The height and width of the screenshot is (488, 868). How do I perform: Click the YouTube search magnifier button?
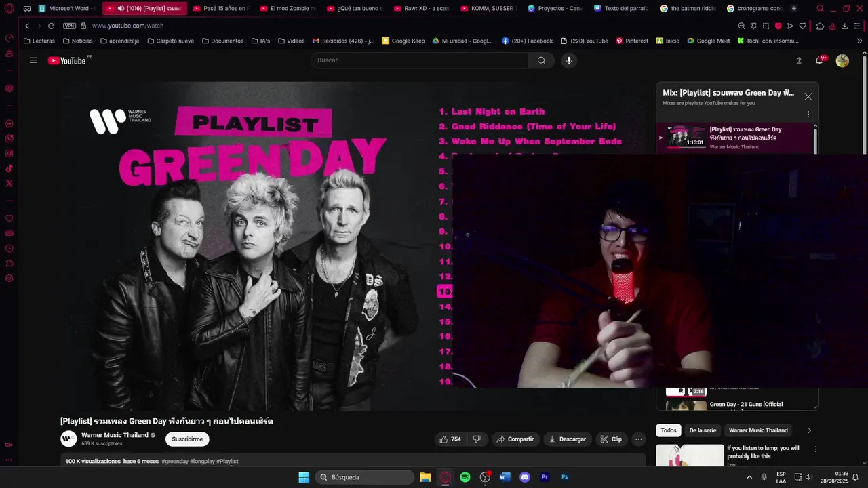pos(541,60)
